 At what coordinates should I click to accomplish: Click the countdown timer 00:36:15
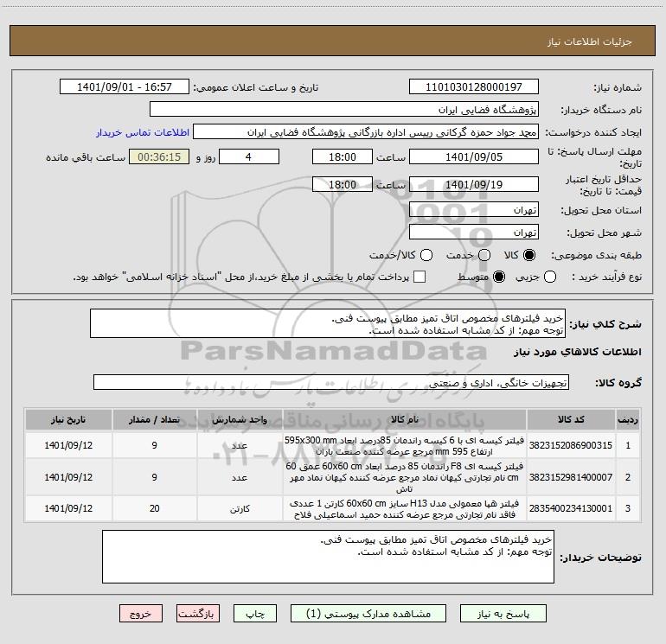click(x=159, y=156)
